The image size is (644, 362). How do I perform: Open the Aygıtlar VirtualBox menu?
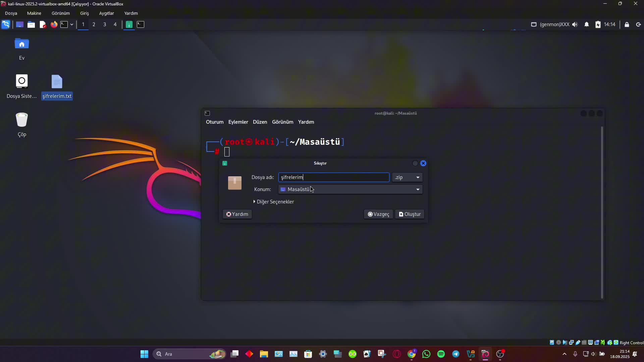[106, 13]
